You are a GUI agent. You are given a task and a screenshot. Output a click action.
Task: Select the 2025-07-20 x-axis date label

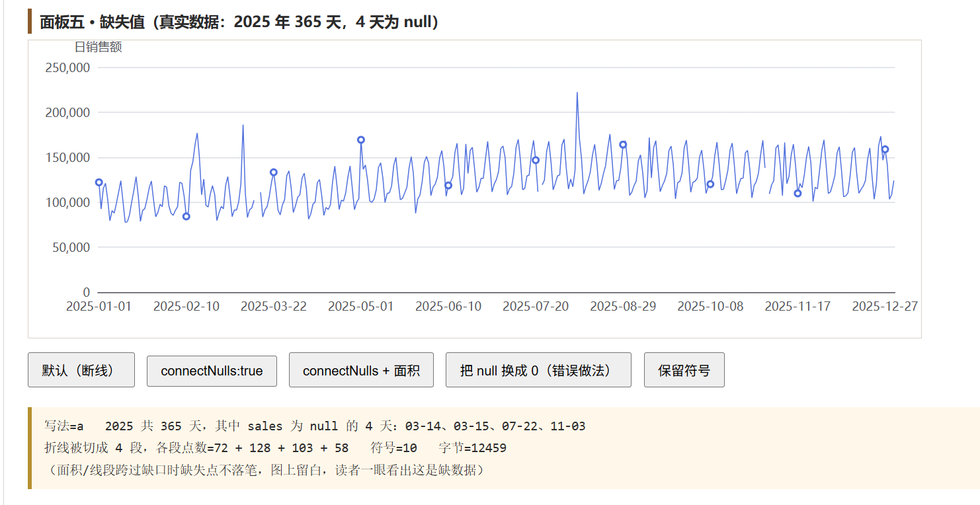click(536, 307)
